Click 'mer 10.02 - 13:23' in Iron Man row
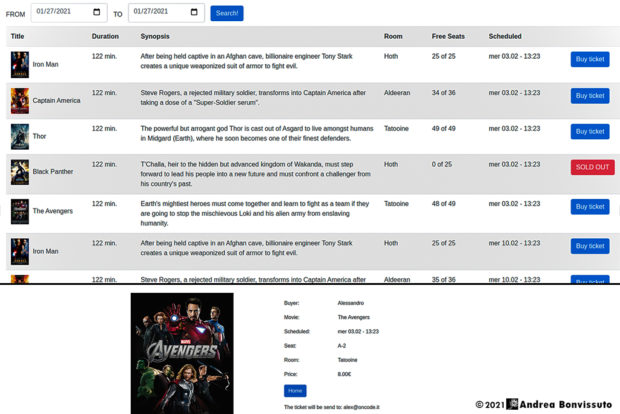This screenshot has width=620, height=414. tap(514, 243)
